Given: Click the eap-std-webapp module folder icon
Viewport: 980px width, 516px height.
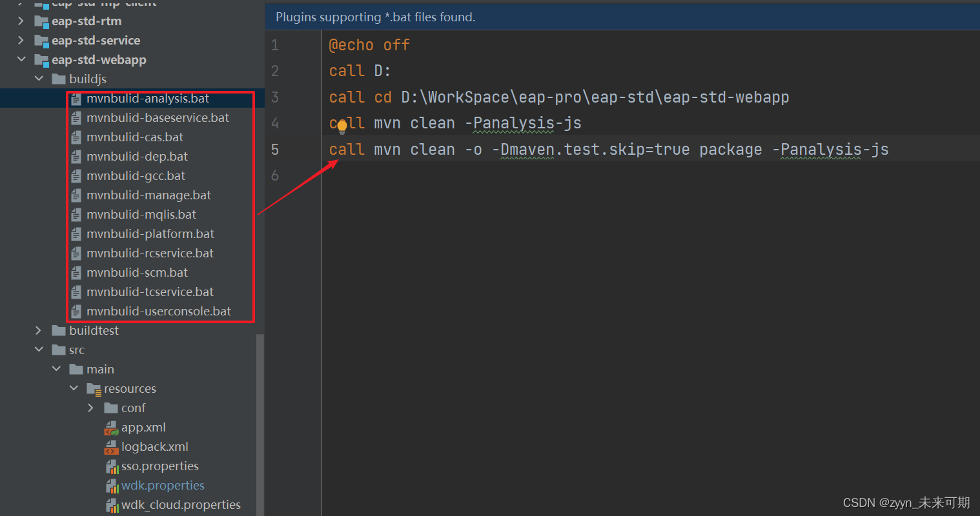Looking at the screenshot, I should pos(41,61).
